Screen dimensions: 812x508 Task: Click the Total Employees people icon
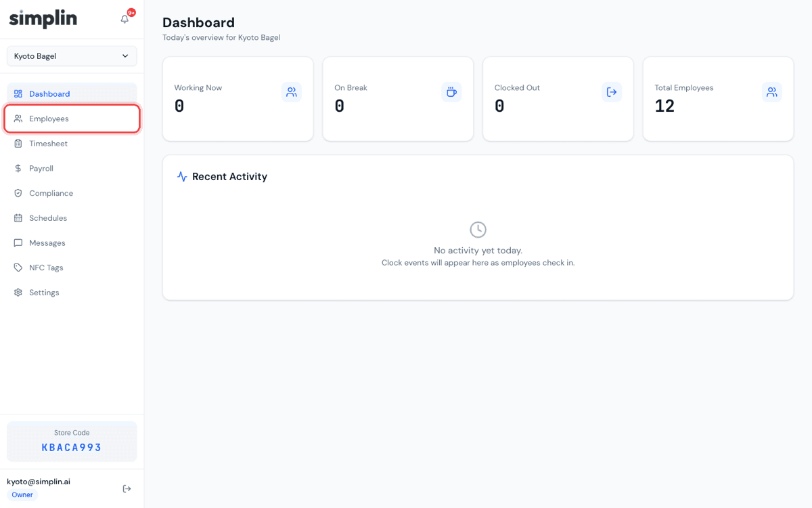point(772,92)
